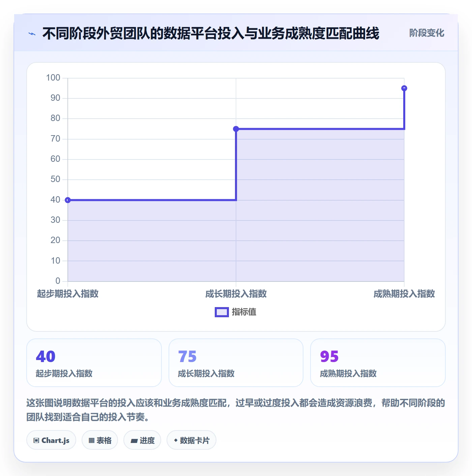
Task: Click the y-axis tick label 0
Action: (58, 281)
